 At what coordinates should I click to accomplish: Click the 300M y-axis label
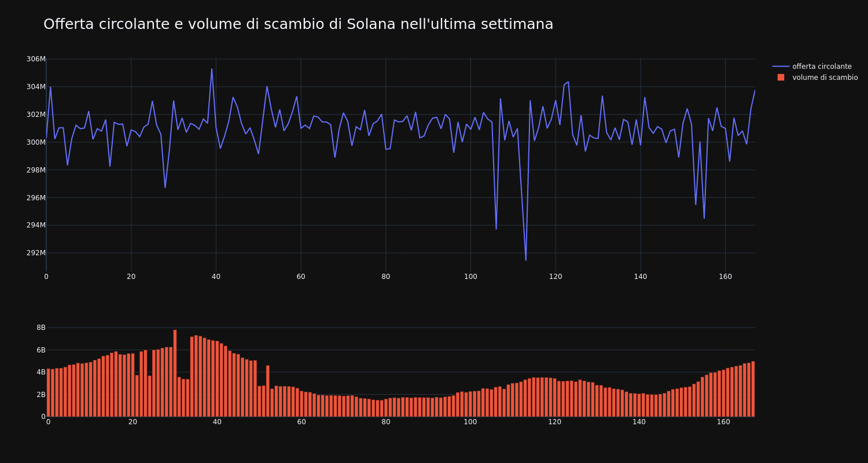(x=36, y=142)
